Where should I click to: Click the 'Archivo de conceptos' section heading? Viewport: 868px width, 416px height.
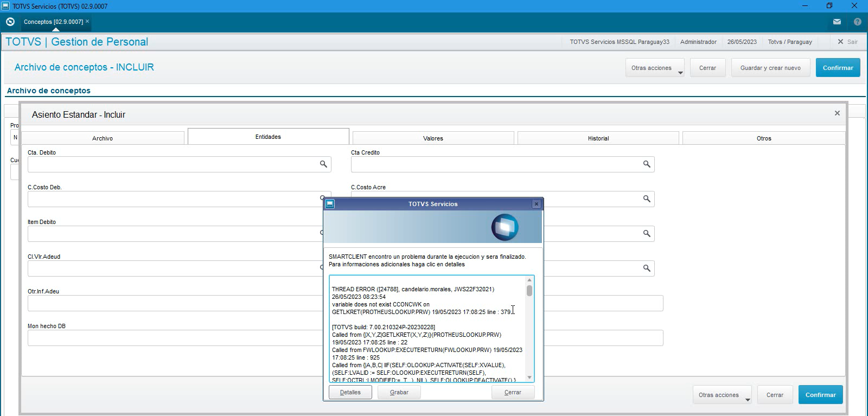49,91
